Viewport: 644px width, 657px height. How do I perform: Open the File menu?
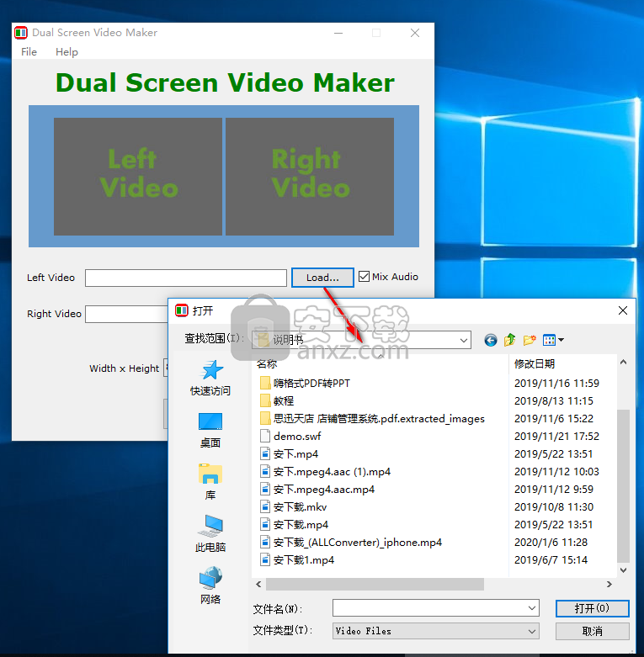pyautogui.click(x=29, y=51)
